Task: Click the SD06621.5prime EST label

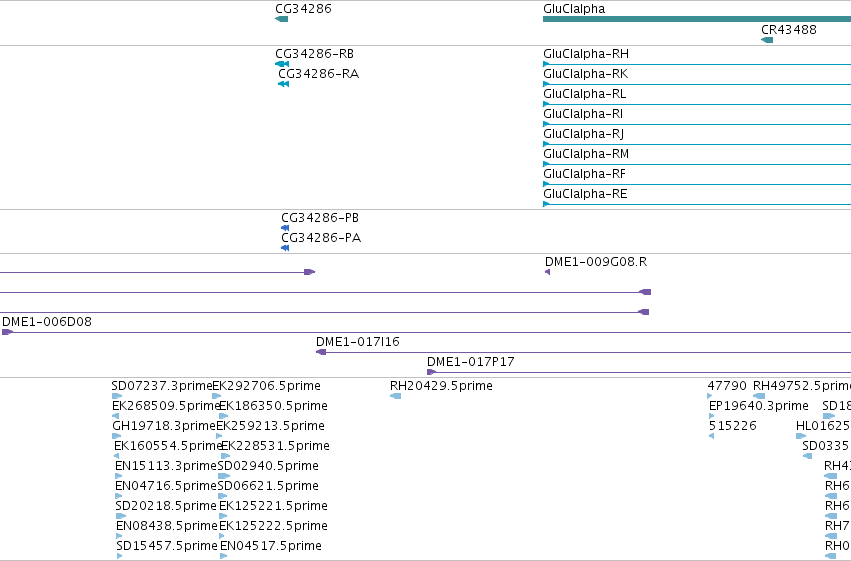Action: pyautogui.click(x=268, y=486)
